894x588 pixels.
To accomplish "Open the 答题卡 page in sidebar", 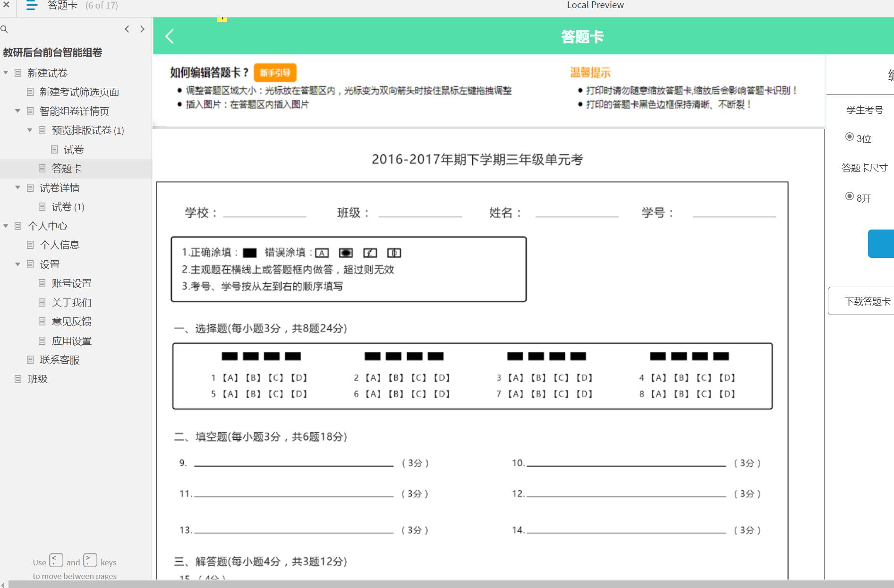I will click(67, 169).
